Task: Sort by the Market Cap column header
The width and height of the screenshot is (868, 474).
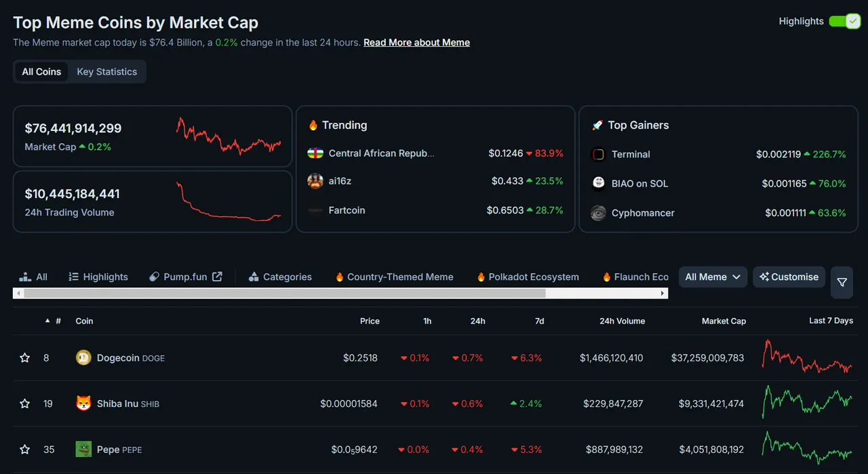Action: click(724, 321)
